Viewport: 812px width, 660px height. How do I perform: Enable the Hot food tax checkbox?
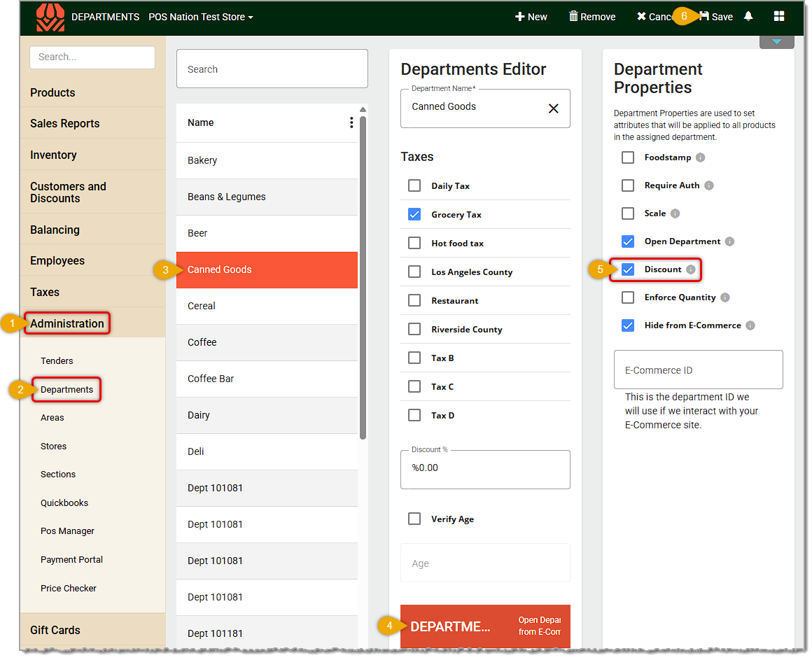point(414,243)
